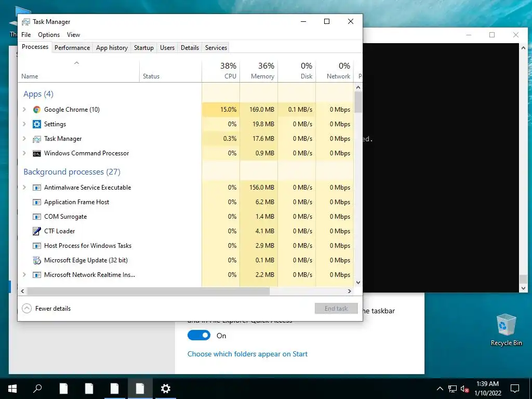The image size is (532, 399).
Task: Open the Recycle Bin on desktop
Action: (x=506, y=330)
